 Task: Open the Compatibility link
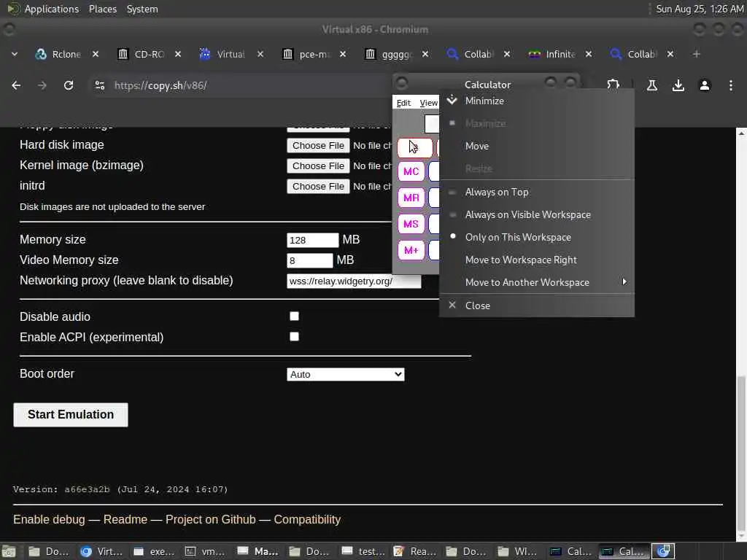pyautogui.click(x=307, y=519)
